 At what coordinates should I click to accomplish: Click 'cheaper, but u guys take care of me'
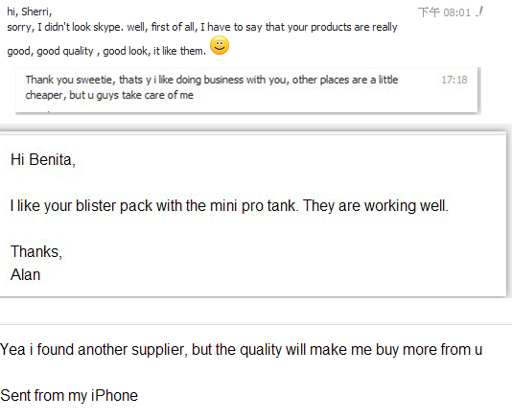tap(109, 95)
